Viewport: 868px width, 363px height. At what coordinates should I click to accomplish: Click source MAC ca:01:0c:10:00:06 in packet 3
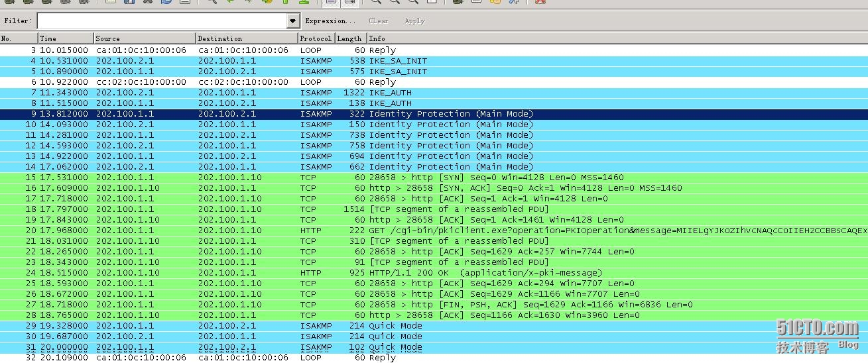pos(141,50)
